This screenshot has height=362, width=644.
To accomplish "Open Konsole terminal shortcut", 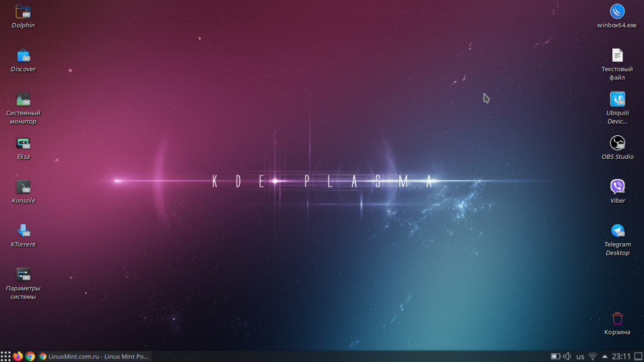I will tap(23, 187).
